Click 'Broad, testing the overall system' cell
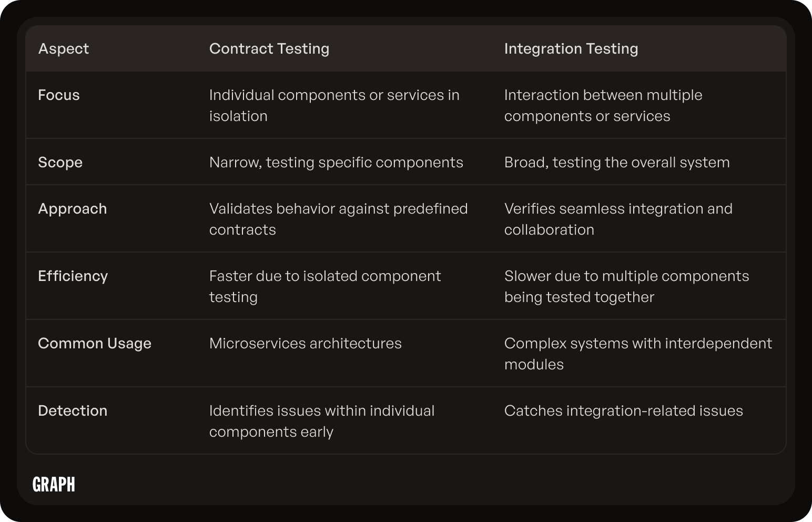Viewport: 812px width, 522px height. (x=617, y=162)
